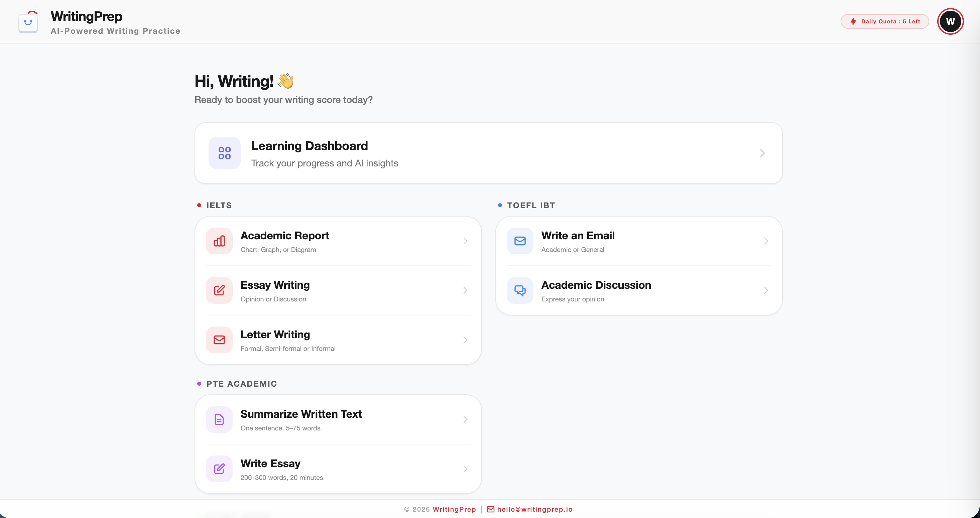This screenshot has width=980, height=518.
Task: Click 'AI-Powered Writing Practice' tagline
Action: (x=115, y=31)
